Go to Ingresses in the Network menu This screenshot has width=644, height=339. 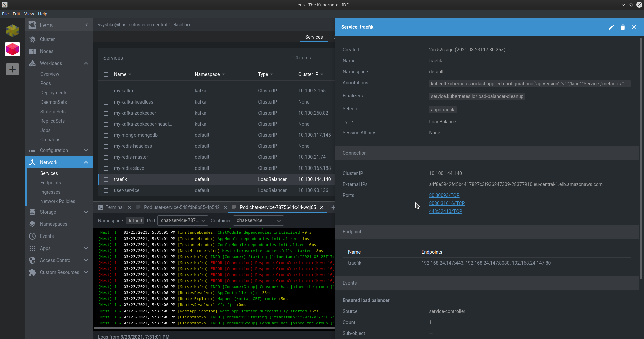(50, 192)
